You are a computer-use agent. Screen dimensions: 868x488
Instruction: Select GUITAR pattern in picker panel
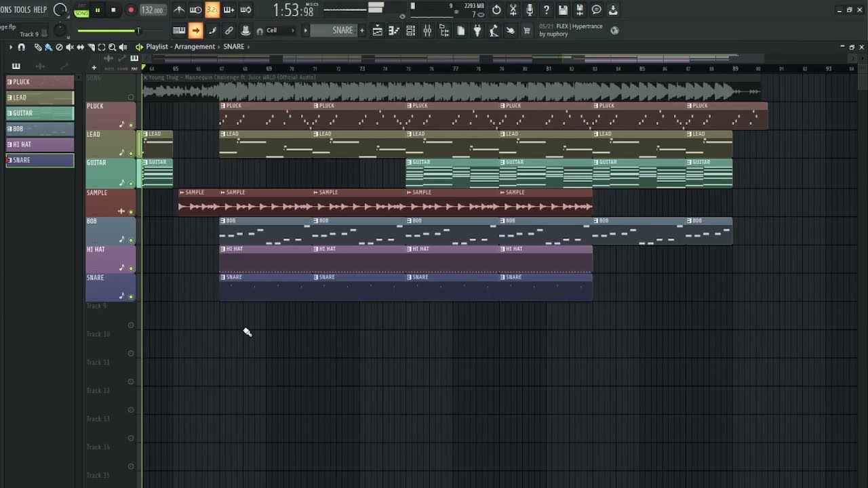coord(40,113)
